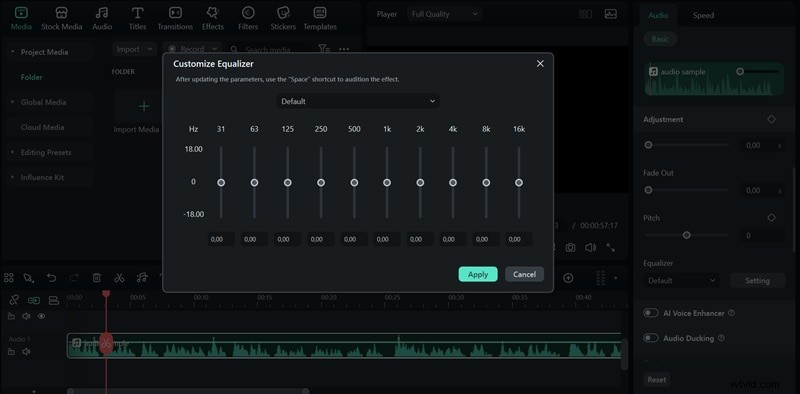This screenshot has width=800, height=394.
Task: Open the Effects tab
Action: [x=213, y=19]
